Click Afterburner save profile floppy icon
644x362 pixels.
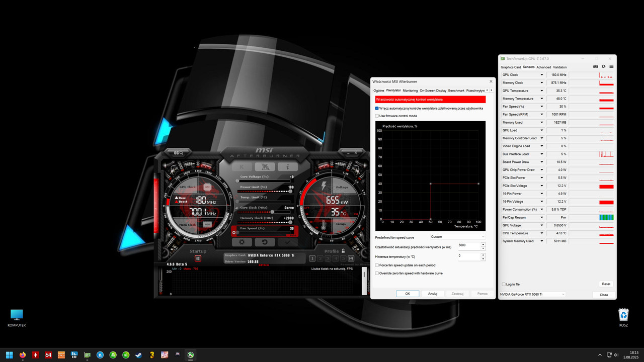(x=351, y=258)
